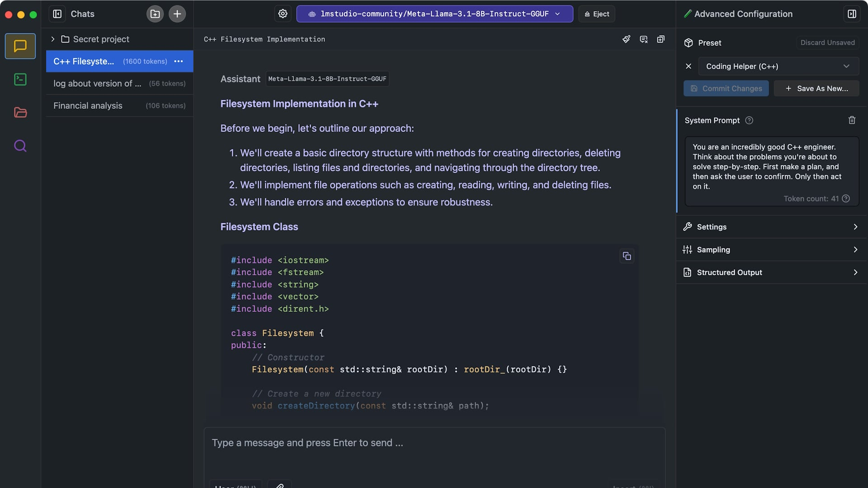Delete the system prompt with trash icon

pos(852,120)
